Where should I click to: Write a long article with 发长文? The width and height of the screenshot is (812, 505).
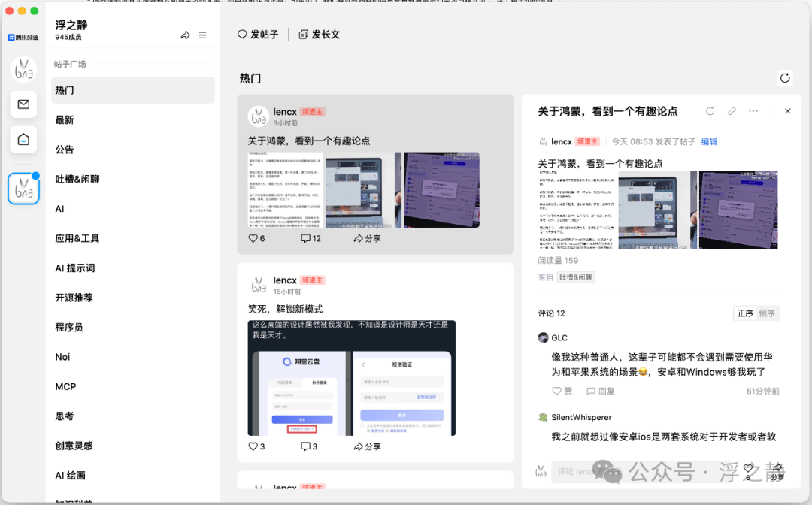coord(319,35)
